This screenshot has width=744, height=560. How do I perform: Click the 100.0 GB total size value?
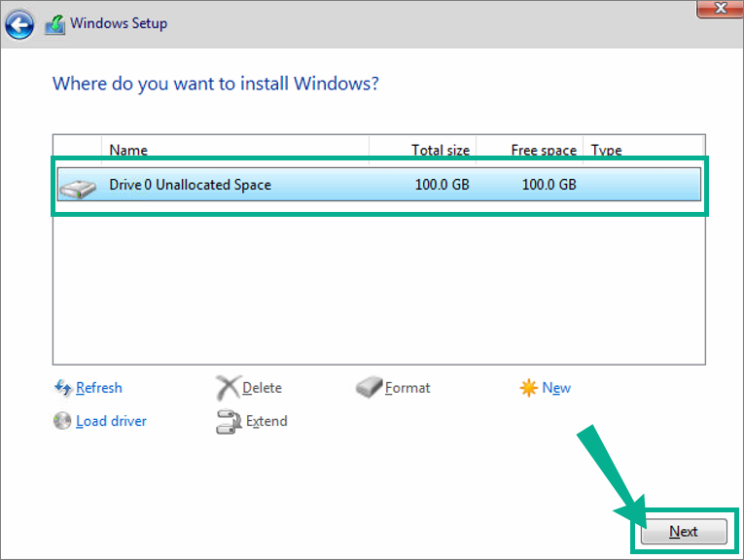(442, 185)
